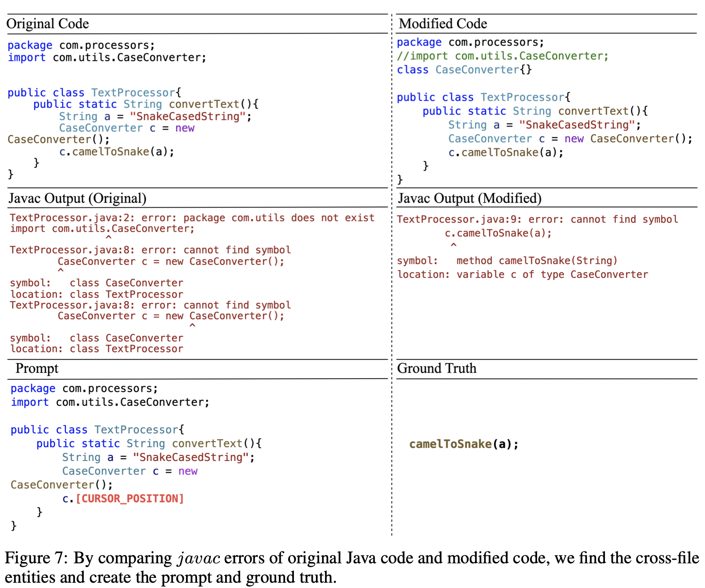Click "c.camelToSnake(a);" in Modified Code

tap(506, 153)
